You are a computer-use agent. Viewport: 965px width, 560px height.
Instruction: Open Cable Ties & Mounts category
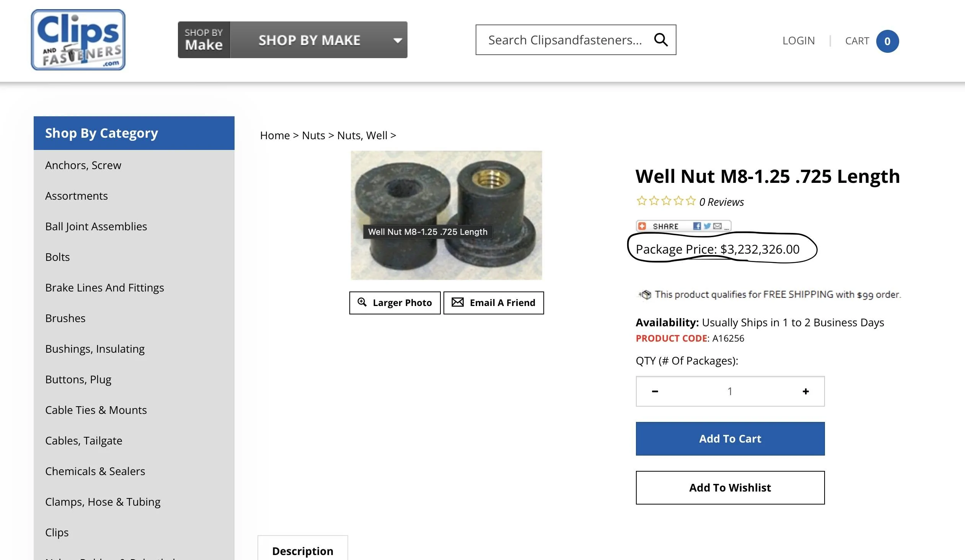click(96, 410)
